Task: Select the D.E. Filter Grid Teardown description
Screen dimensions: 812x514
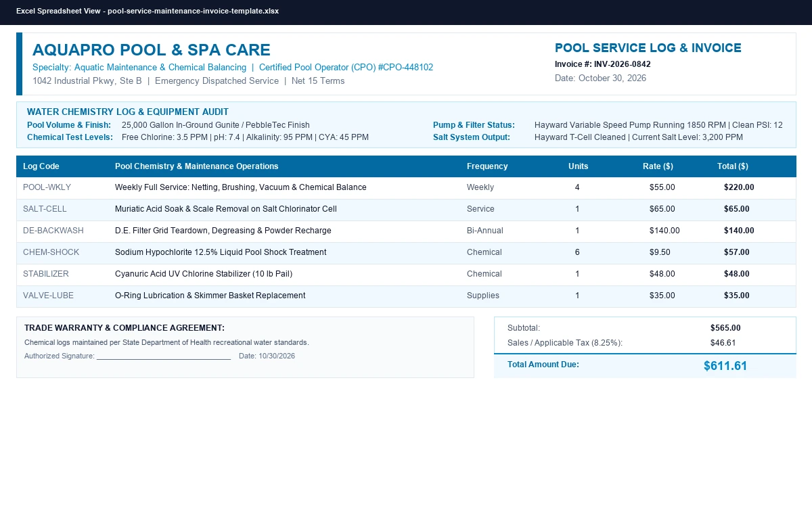Action: pos(223,231)
